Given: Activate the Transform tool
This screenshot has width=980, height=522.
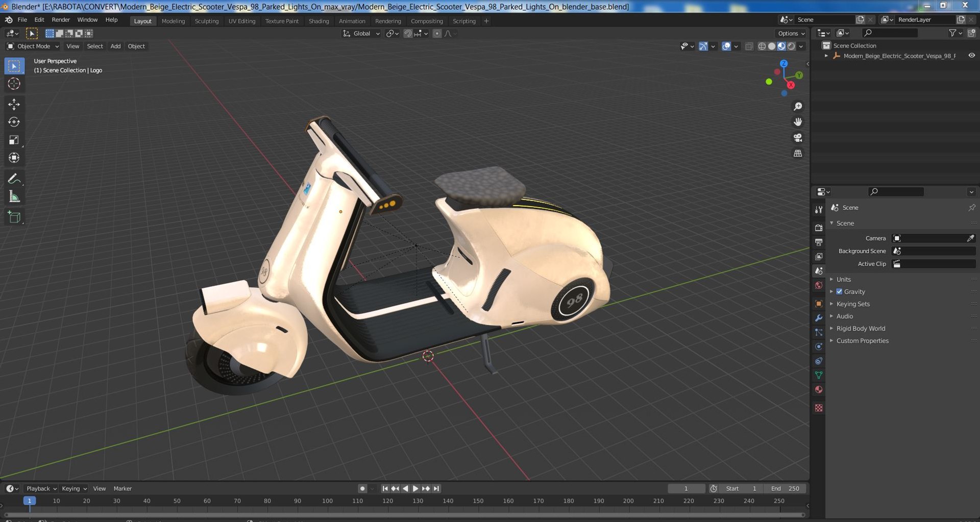Looking at the screenshot, I should pyautogui.click(x=14, y=158).
